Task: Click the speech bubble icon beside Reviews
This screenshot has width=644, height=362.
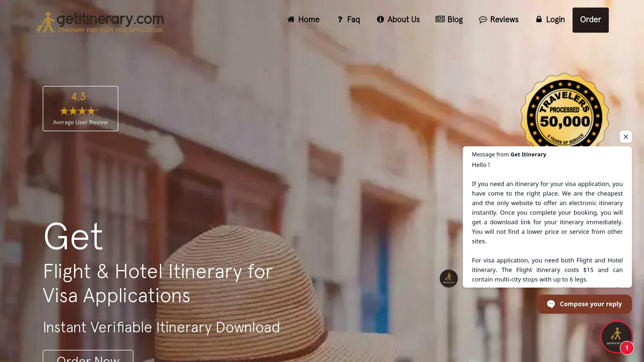Action: tap(483, 20)
